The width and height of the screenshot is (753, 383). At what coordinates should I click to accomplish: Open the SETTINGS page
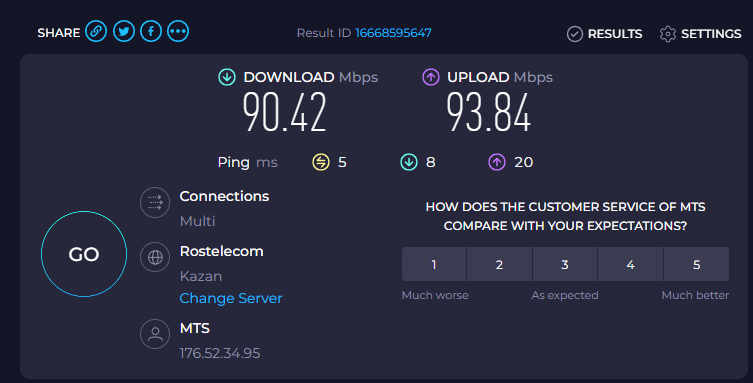tap(701, 34)
